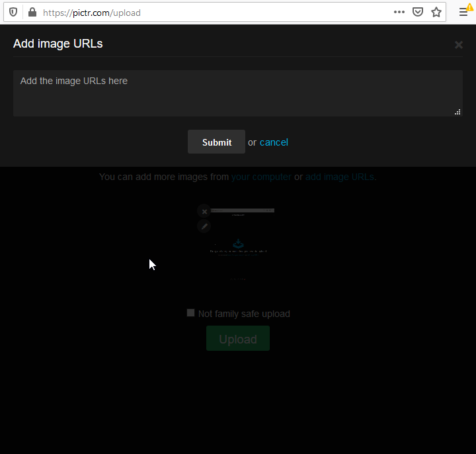Image resolution: width=476 pixels, height=454 pixels.
Task: Remove the queued image with X icon
Action: [x=204, y=212]
